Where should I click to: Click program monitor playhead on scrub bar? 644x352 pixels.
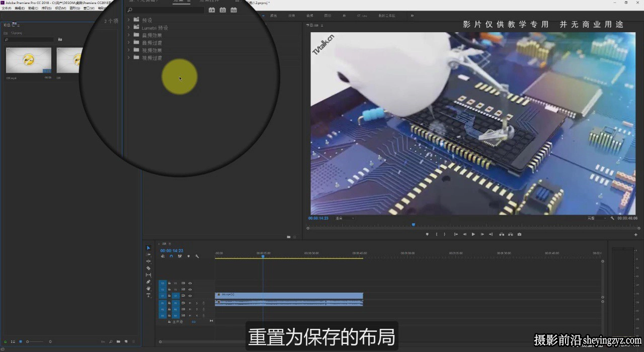tap(414, 225)
